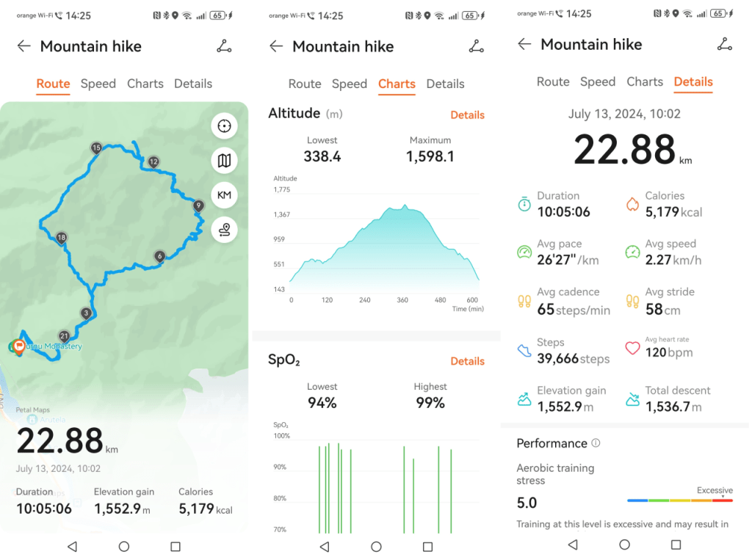Tap the route pin icon below the KM button
This screenshot has width=752, height=560.
pyautogui.click(x=224, y=230)
